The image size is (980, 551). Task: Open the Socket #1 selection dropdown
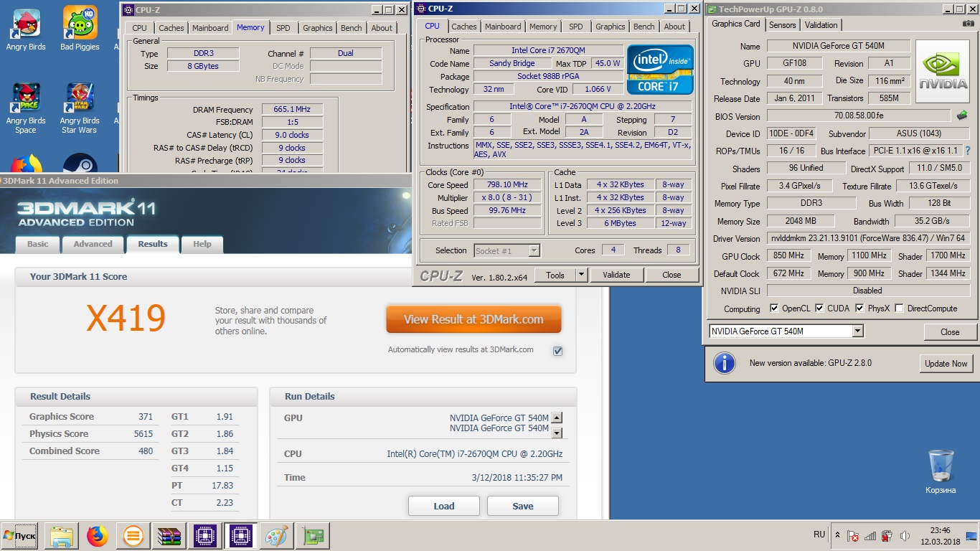pos(534,250)
